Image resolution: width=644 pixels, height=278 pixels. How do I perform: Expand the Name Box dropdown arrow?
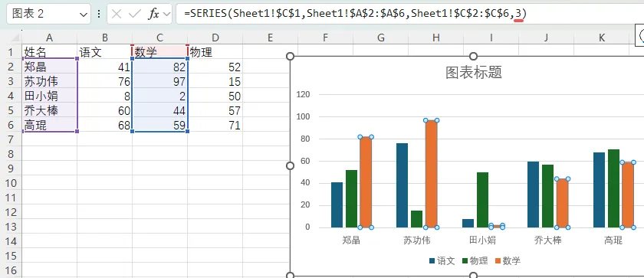pos(84,15)
